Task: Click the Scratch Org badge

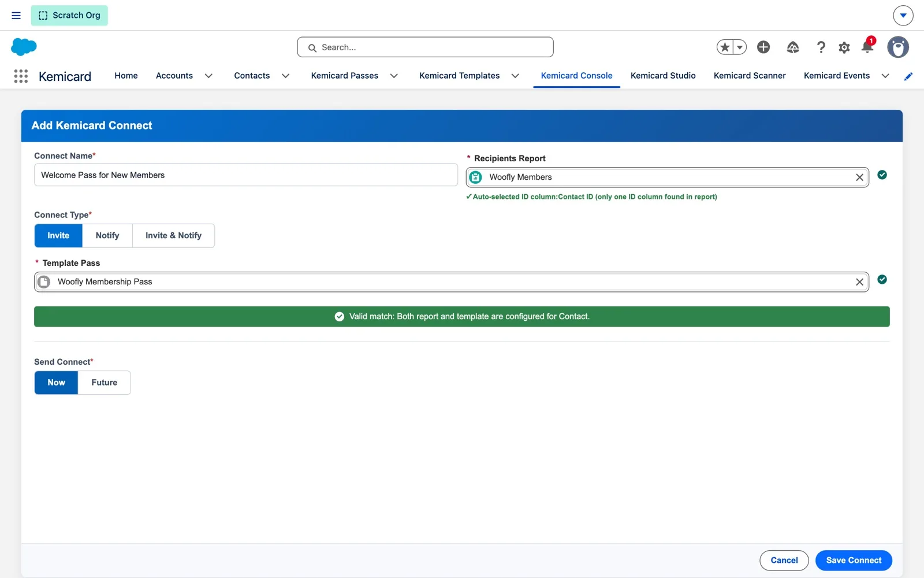Action: click(69, 16)
